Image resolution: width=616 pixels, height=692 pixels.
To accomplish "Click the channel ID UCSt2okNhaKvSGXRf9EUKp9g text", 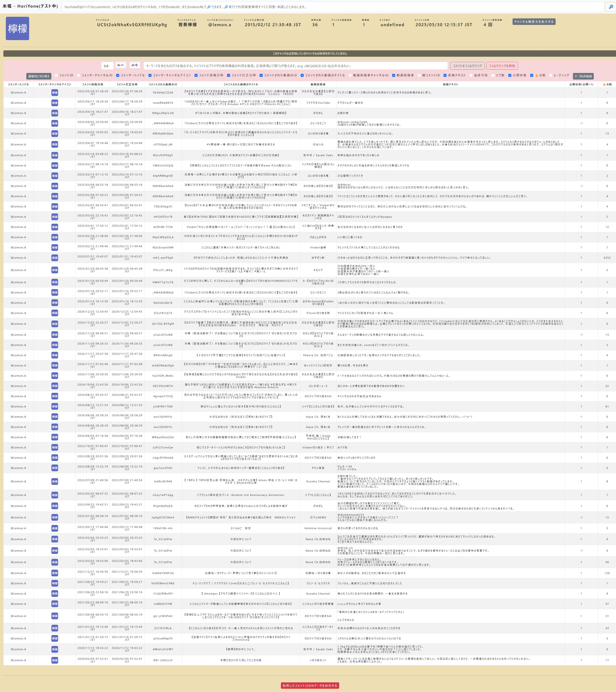I will 132,25.
